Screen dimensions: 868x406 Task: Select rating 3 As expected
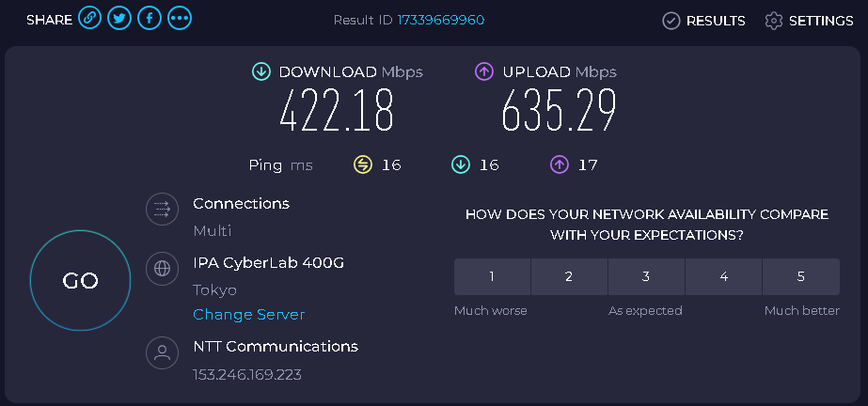pos(646,276)
